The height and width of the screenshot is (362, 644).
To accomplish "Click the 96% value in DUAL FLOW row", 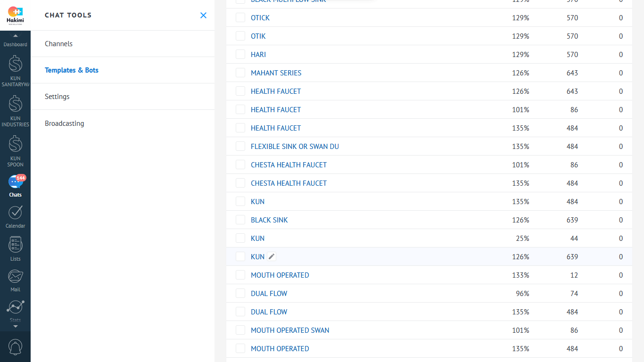I will coord(522,294).
